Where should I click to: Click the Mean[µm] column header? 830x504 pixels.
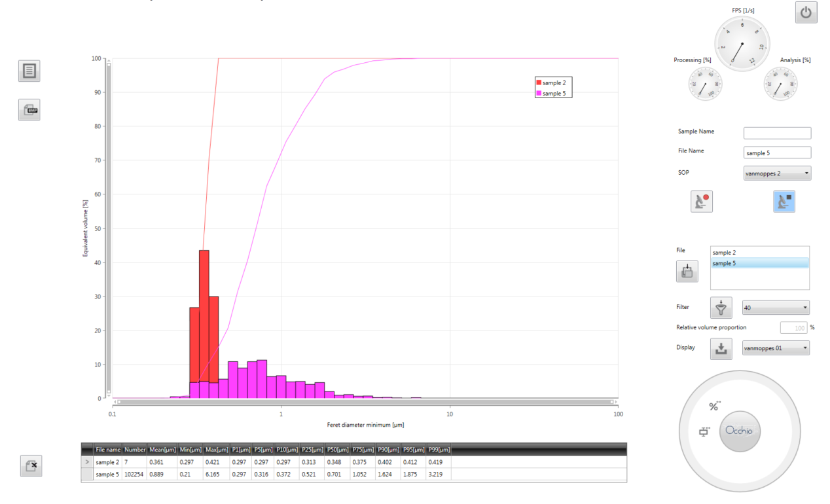click(162, 450)
